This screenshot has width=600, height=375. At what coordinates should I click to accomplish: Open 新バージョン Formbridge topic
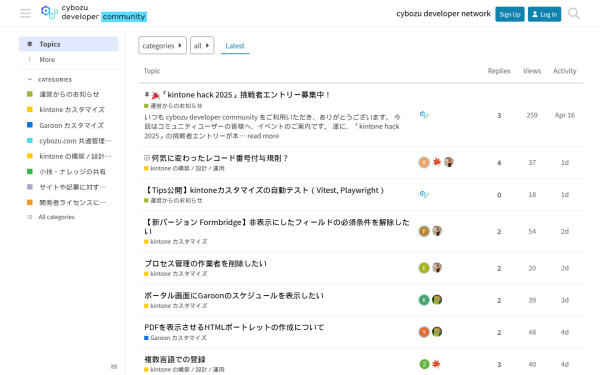[x=276, y=227]
